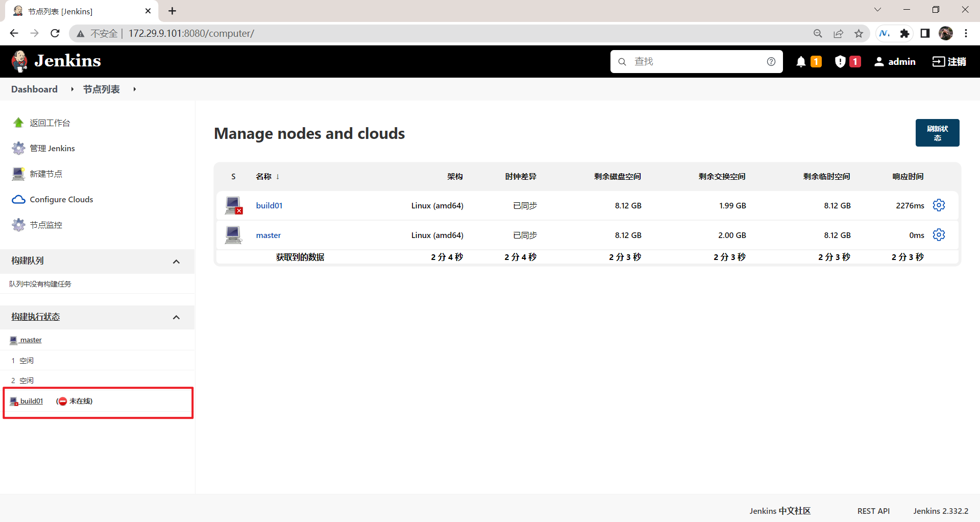Select the 节点列表 [Jenkins] browser tab
980x522 pixels.
coord(82,11)
